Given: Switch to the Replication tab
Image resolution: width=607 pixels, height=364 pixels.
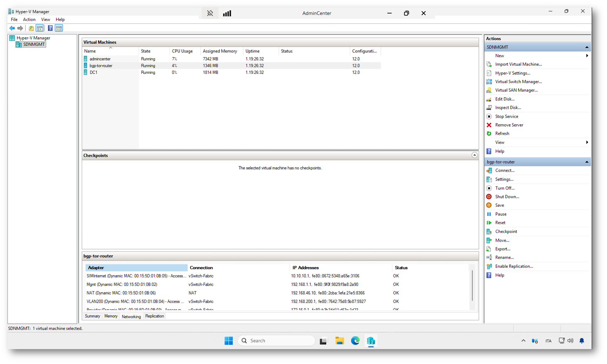Looking at the screenshot, I should tap(155, 316).
